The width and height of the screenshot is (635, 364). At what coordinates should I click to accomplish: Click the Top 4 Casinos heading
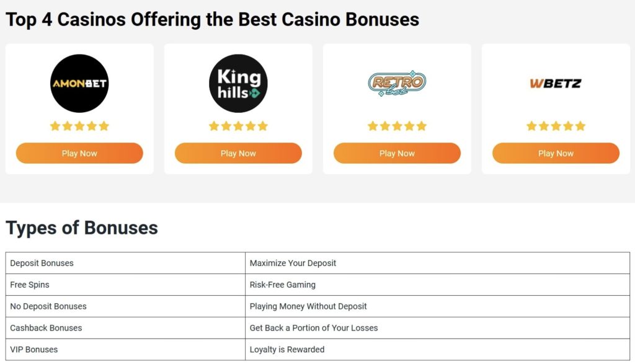212,19
